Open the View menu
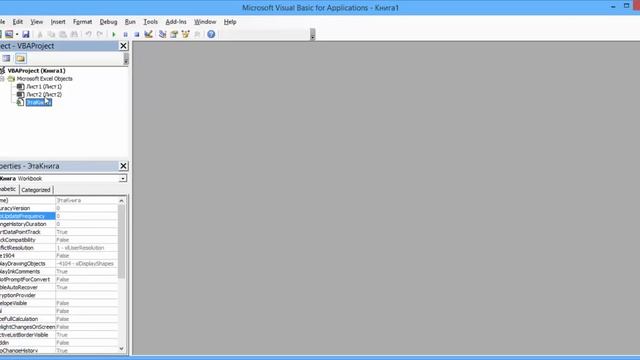Screen dimensions: 640x360 (x=36, y=22)
